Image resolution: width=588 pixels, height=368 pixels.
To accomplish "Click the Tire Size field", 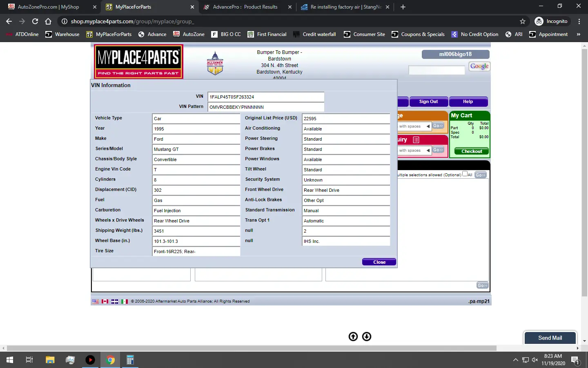I will point(196,251).
